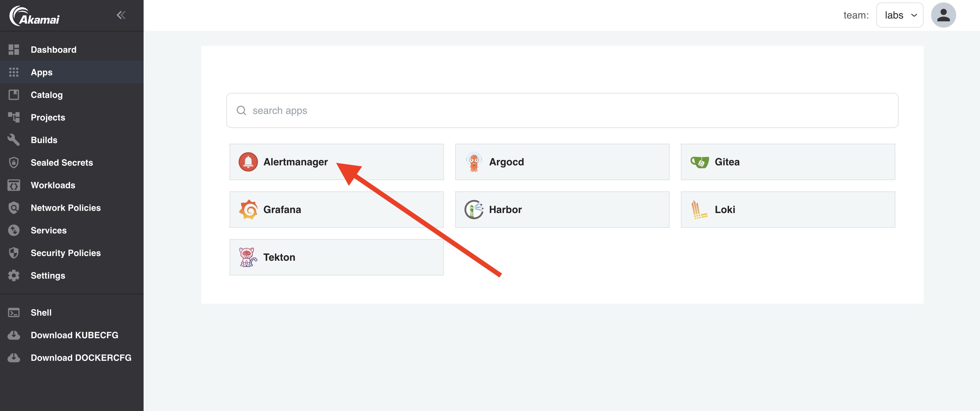Open Network Policies page
The image size is (980, 411).
pyautogui.click(x=66, y=208)
